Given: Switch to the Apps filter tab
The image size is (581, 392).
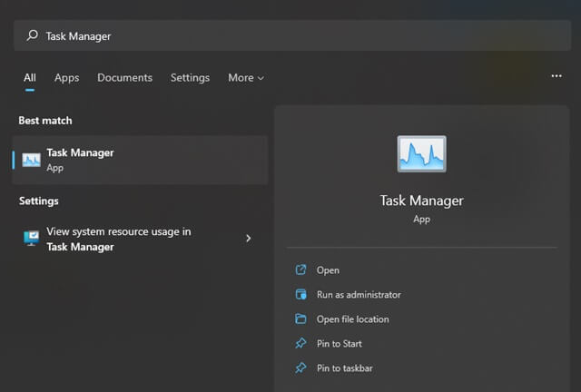Looking at the screenshot, I should click(67, 78).
